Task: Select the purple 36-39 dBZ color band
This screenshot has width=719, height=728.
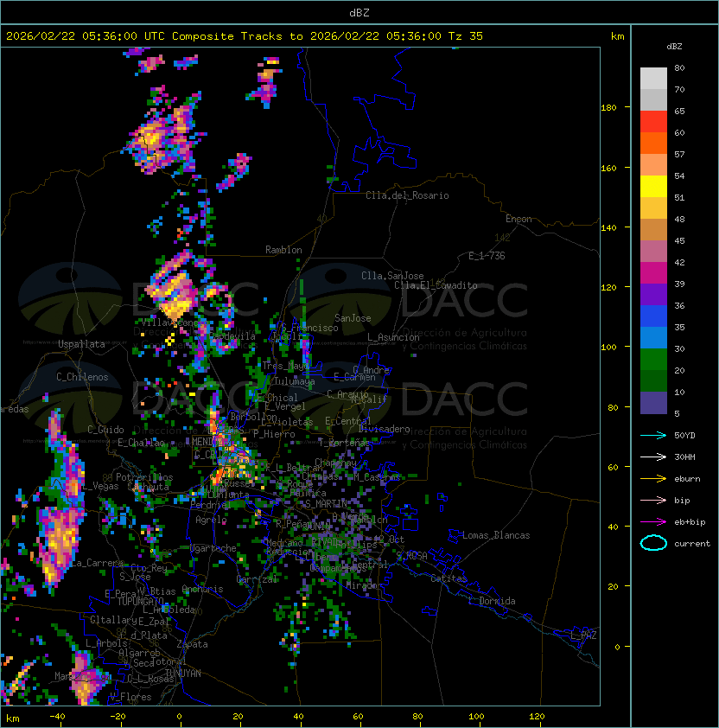Action: [653, 294]
